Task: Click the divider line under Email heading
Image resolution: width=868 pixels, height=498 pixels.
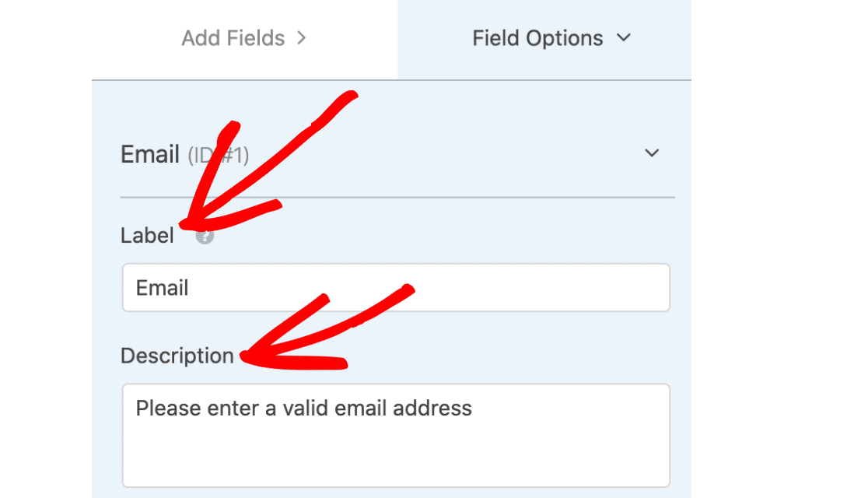Action: click(x=397, y=198)
